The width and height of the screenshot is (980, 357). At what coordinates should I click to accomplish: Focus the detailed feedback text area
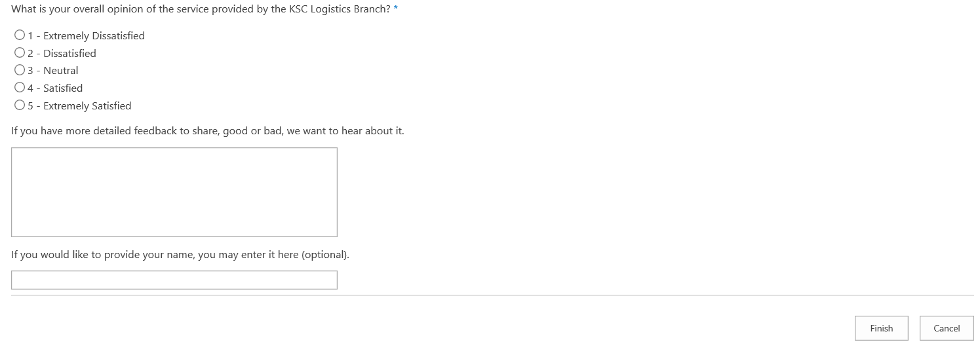coord(174,192)
